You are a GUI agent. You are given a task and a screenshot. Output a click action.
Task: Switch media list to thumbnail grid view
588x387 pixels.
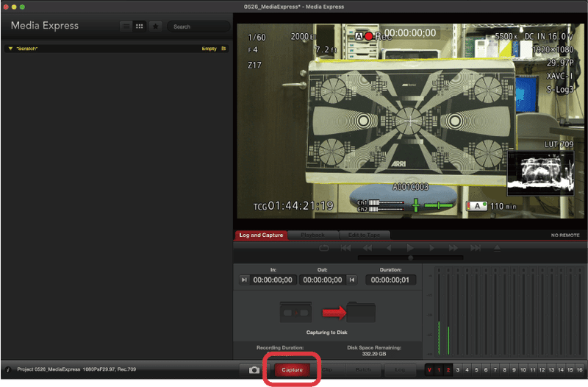tap(139, 26)
